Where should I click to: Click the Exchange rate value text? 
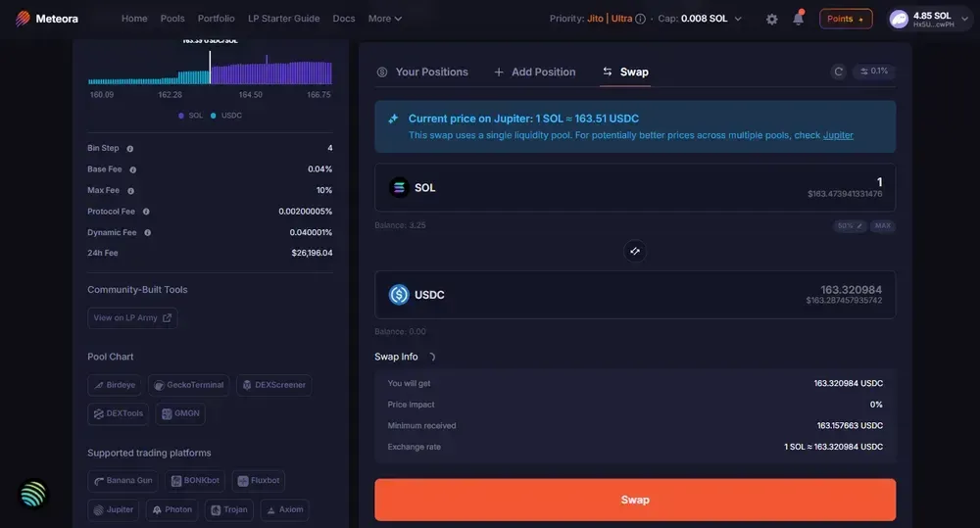[x=834, y=447]
